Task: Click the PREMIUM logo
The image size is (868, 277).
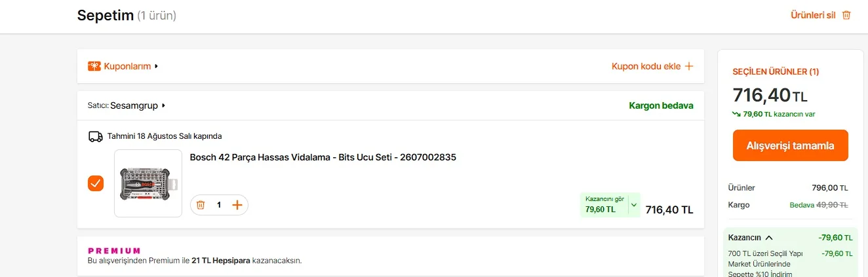Action: tap(114, 251)
